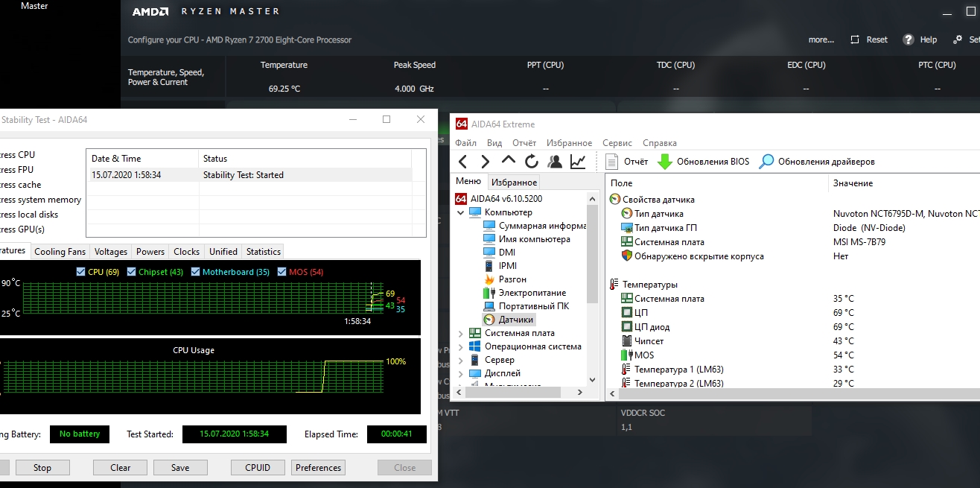Switch to Меню tab in side panel

[468, 181]
